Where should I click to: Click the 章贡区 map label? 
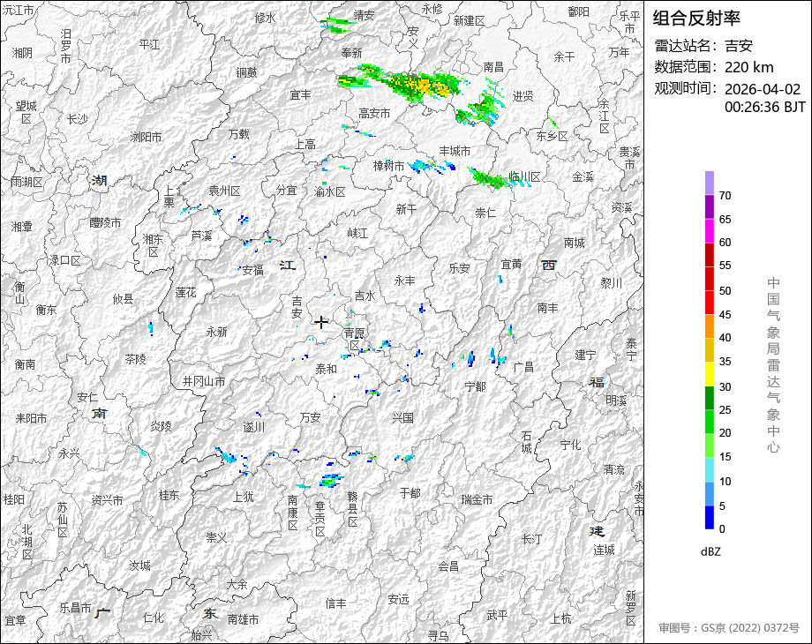click(320, 519)
